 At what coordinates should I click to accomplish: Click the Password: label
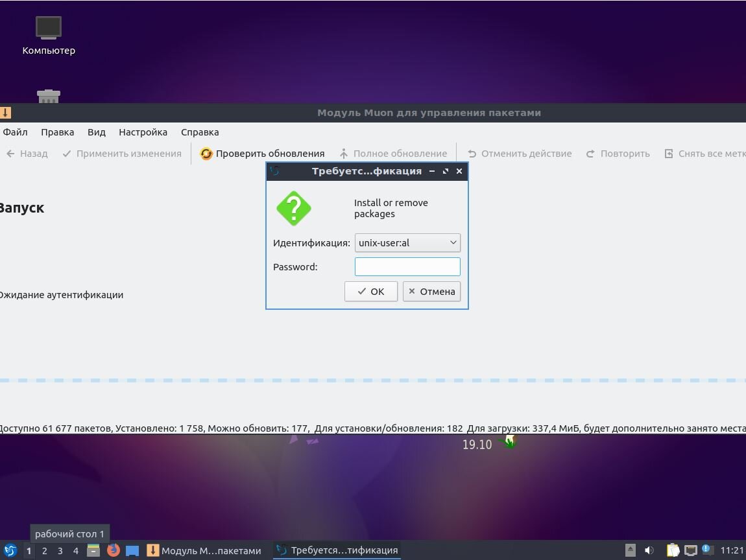[x=295, y=266]
